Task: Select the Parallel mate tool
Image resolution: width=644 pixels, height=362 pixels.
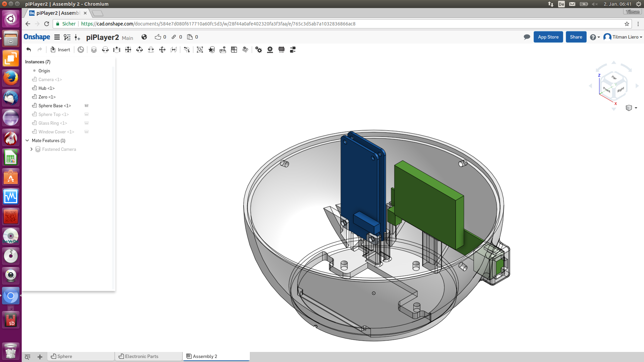Action: [x=174, y=50]
